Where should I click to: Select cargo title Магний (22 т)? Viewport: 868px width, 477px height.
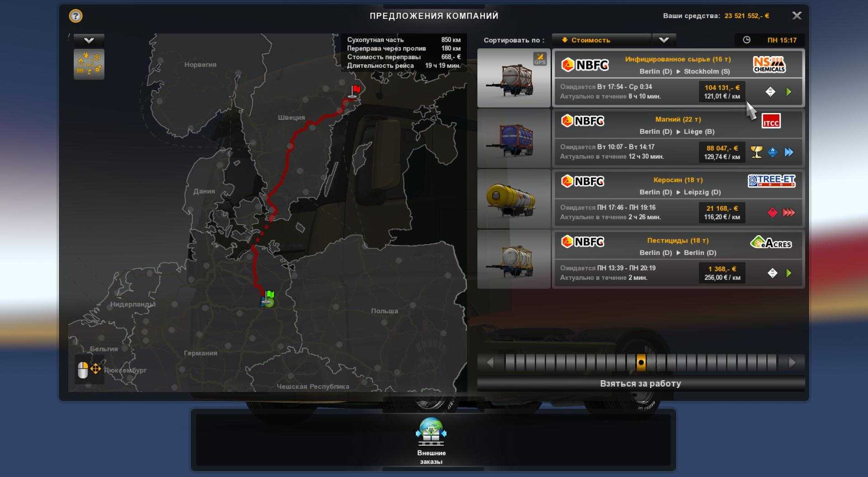678,119
